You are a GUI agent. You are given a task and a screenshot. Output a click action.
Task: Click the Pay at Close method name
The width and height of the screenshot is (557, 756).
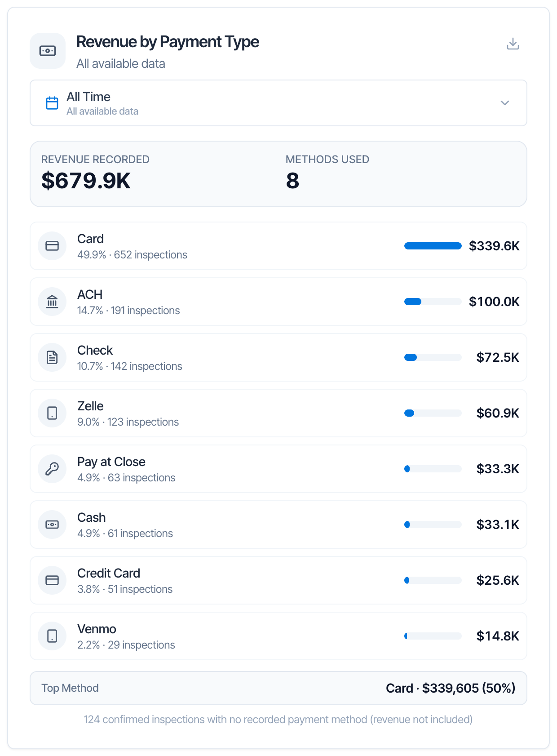tap(111, 462)
